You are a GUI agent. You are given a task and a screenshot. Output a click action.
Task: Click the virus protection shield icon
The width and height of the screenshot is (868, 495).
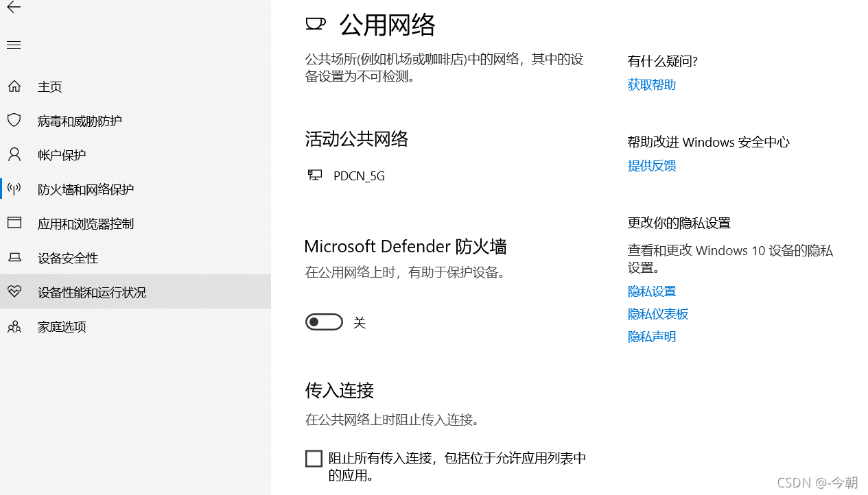(x=14, y=121)
